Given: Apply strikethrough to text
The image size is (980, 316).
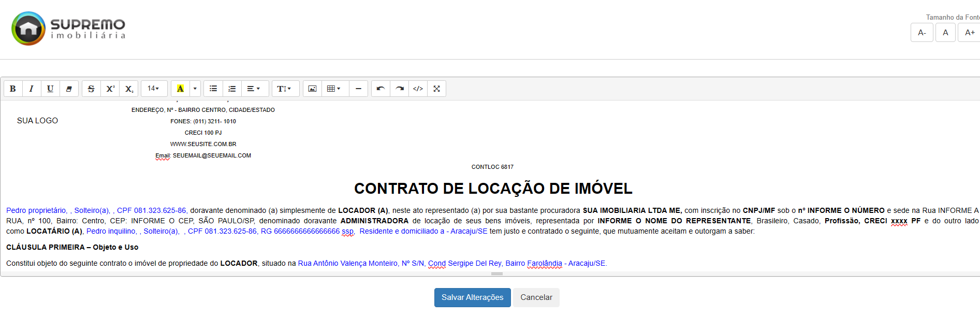Looking at the screenshot, I should (x=91, y=89).
